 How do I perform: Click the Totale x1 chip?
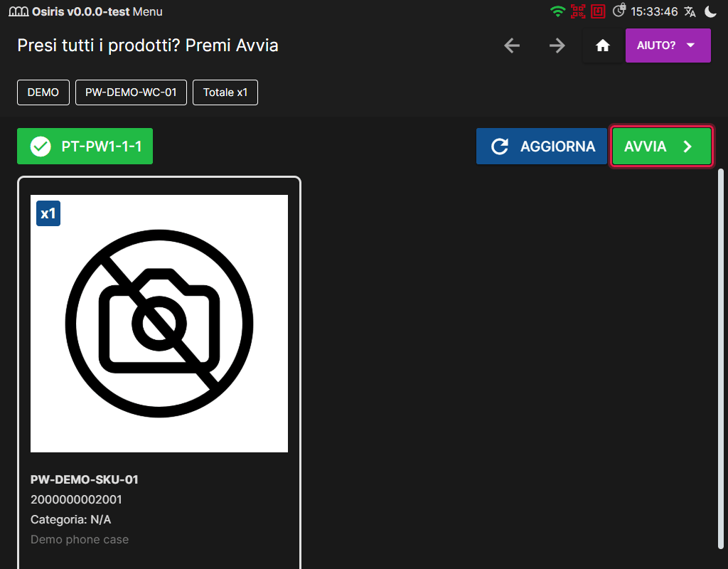tap(225, 92)
